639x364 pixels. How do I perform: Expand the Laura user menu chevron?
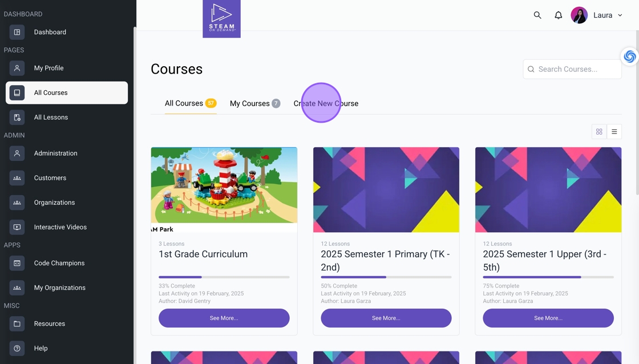coord(620,15)
